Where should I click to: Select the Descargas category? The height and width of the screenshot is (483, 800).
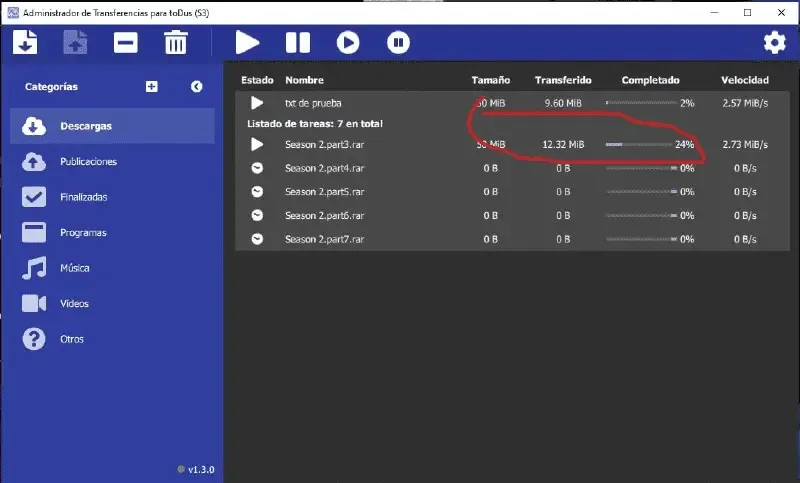click(112, 125)
